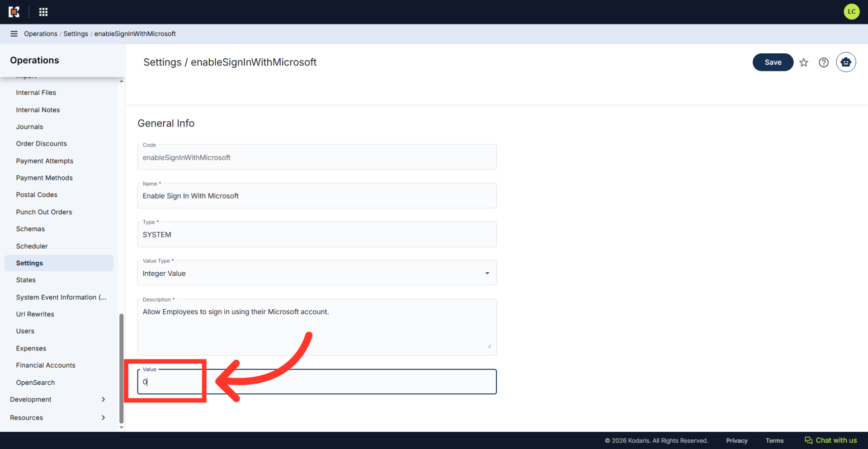The image size is (868, 449).
Task: Open Financial Accounts in sidebar
Action: pos(46,365)
